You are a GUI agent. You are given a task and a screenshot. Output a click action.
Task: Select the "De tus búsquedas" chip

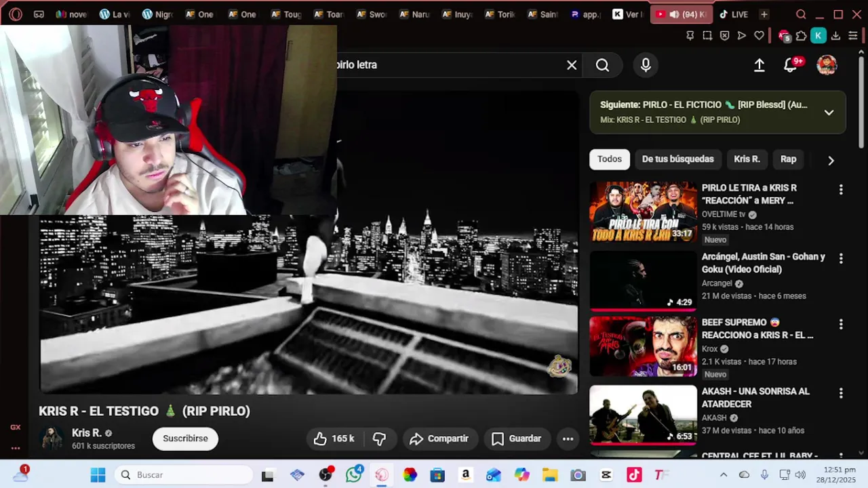(677, 159)
